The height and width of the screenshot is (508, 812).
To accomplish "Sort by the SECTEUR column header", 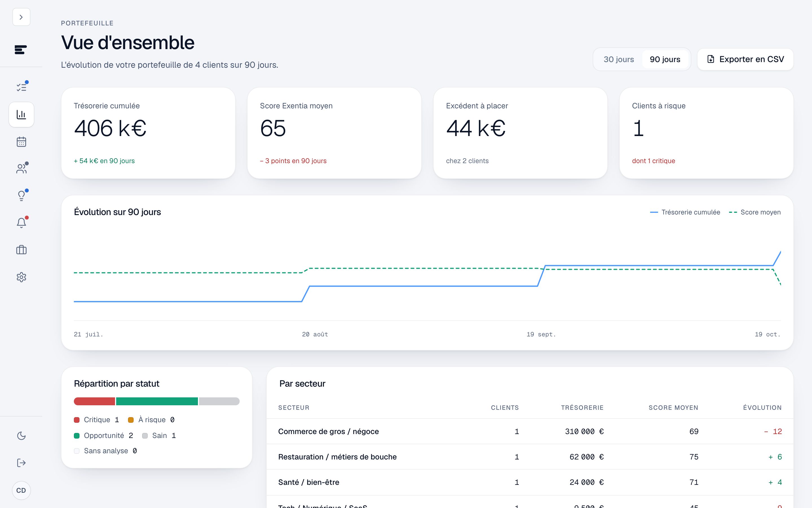I will (x=294, y=408).
